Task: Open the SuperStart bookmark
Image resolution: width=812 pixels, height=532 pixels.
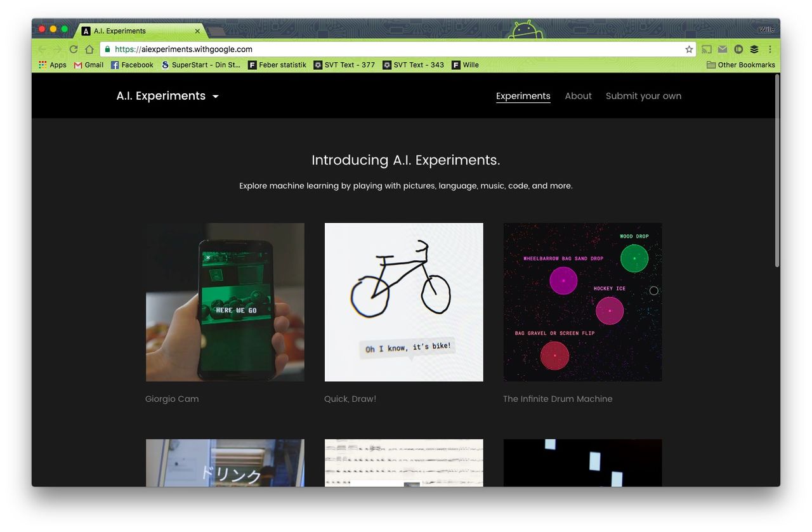Action: 201,65
